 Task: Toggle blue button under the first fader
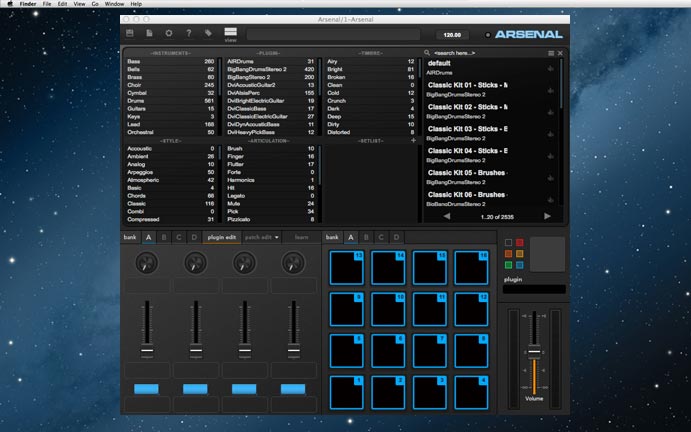point(146,389)
